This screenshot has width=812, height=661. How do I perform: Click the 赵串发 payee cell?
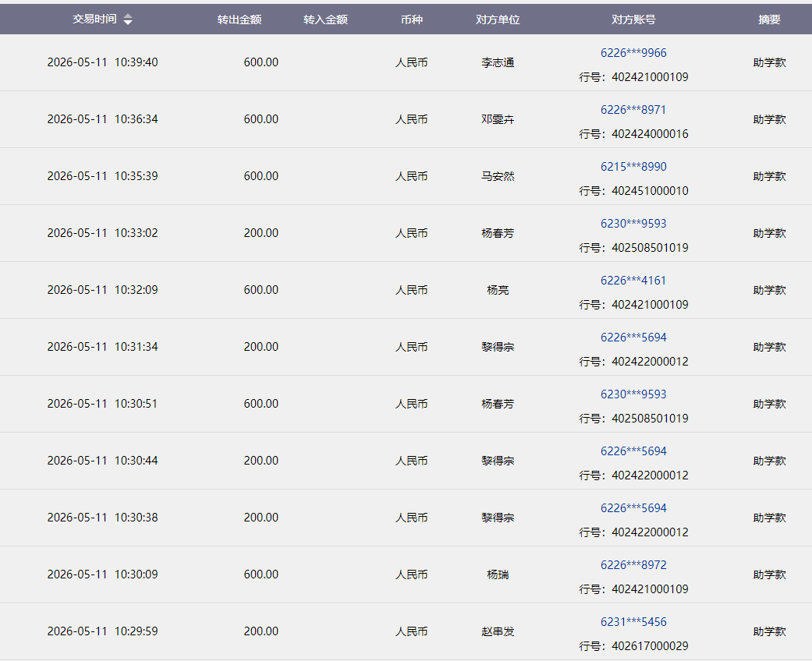coord(498,631)
